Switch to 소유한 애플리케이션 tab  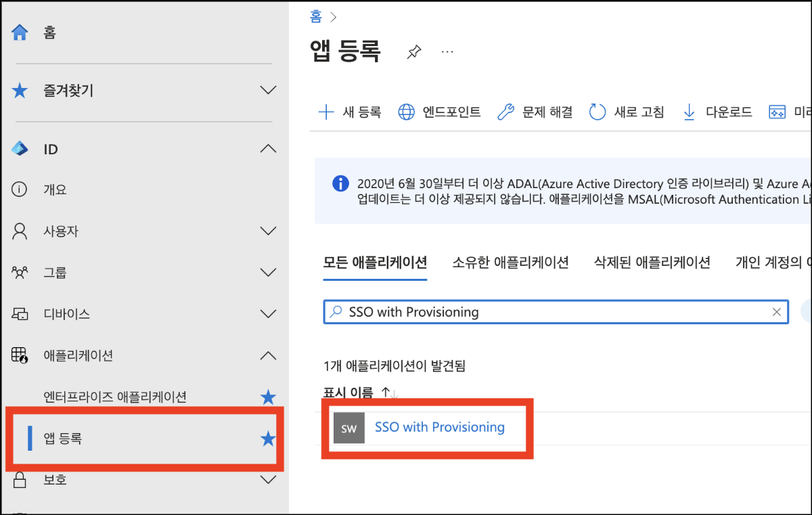(510, 263)
